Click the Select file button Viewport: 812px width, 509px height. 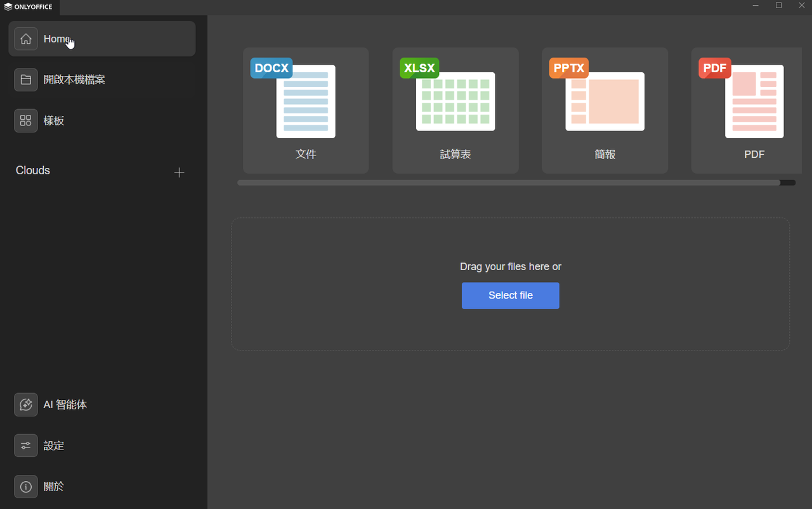pos(511,295)
